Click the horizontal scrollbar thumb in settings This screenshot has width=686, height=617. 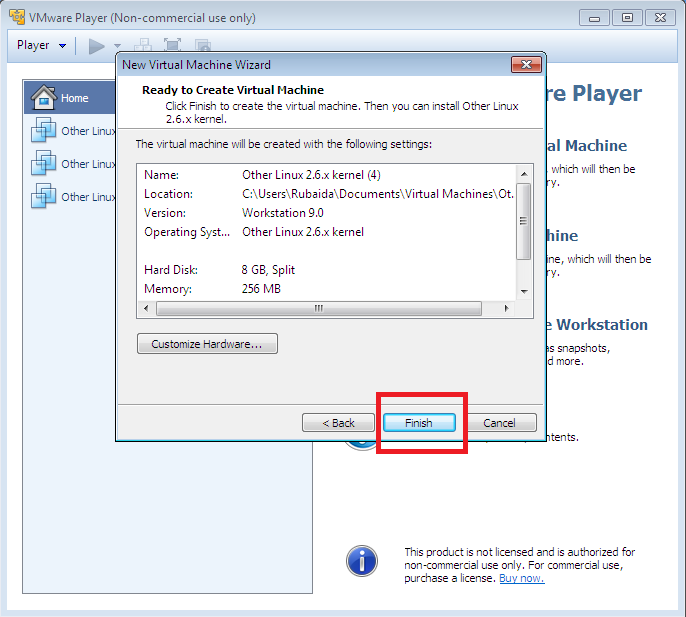(x=319, y=308)
